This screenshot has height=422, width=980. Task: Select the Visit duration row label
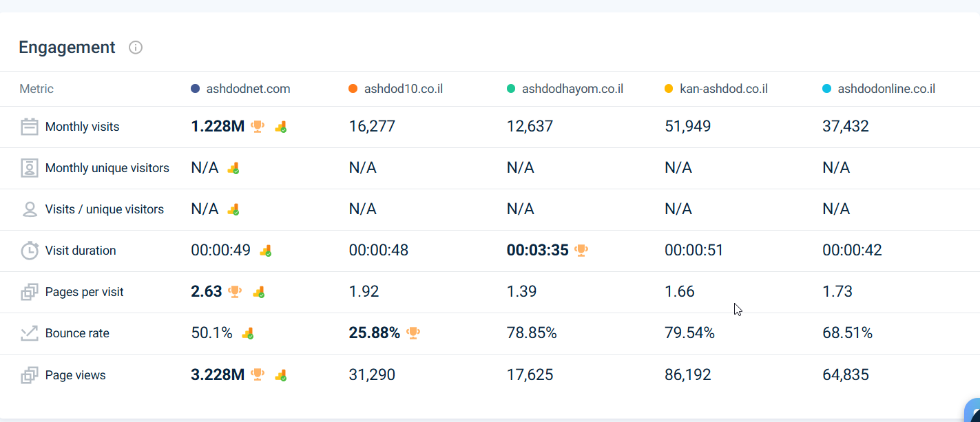(x=81, y=251)
